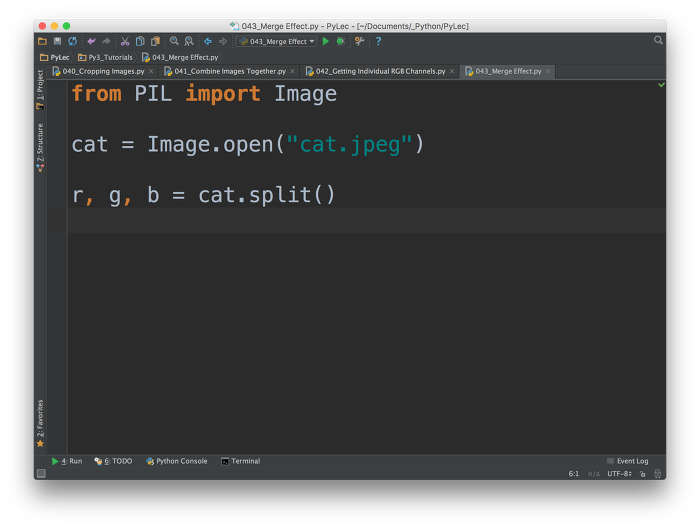The height and width of the screenshot is (528, 700).
Task: Open the 1: Project side panel
Action: pyautogui.click(x=40, y=90)
